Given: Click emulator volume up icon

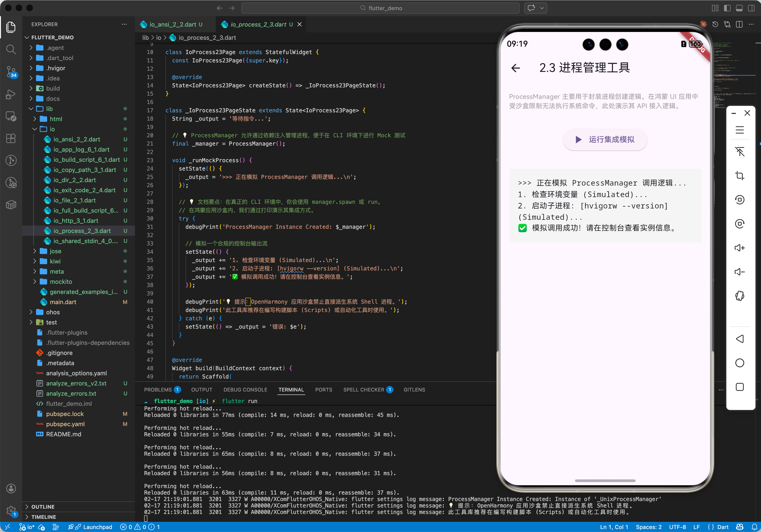Looking at the screenshot, I should pyautogui.click(x=740, y=248).
